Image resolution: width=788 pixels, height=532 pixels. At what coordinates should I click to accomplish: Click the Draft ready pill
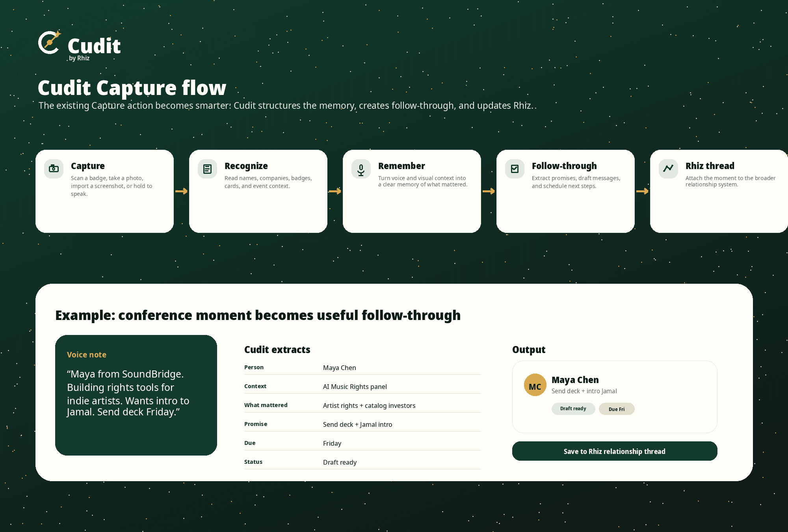coord(573,409)
